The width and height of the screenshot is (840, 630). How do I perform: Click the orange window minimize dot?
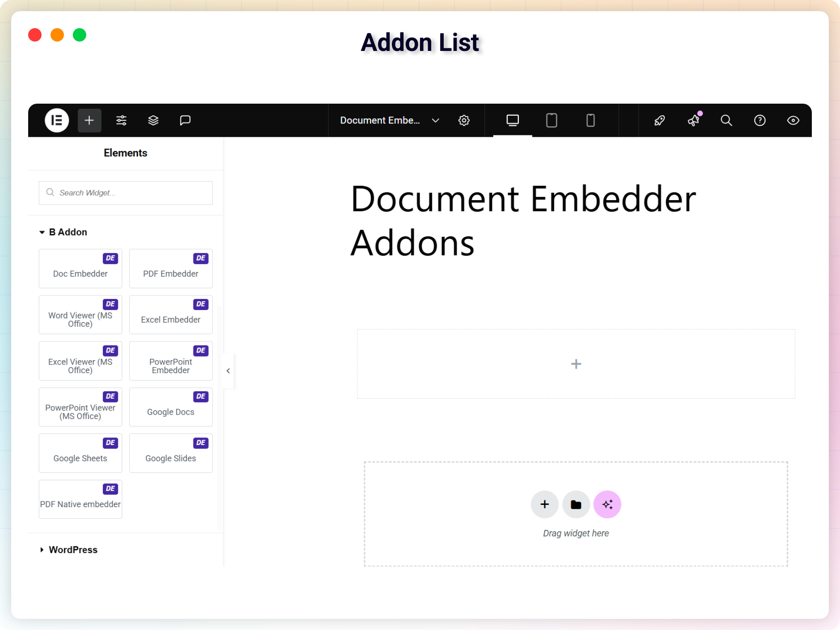pos(57,35)
